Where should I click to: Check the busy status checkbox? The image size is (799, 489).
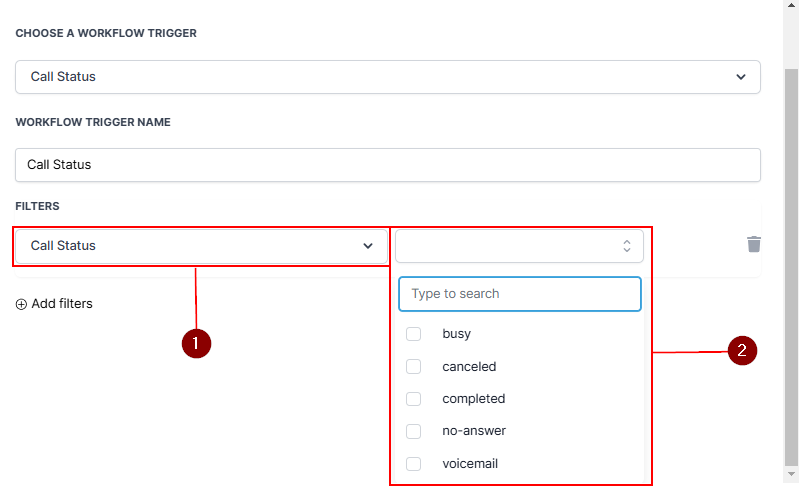point(413,334)
